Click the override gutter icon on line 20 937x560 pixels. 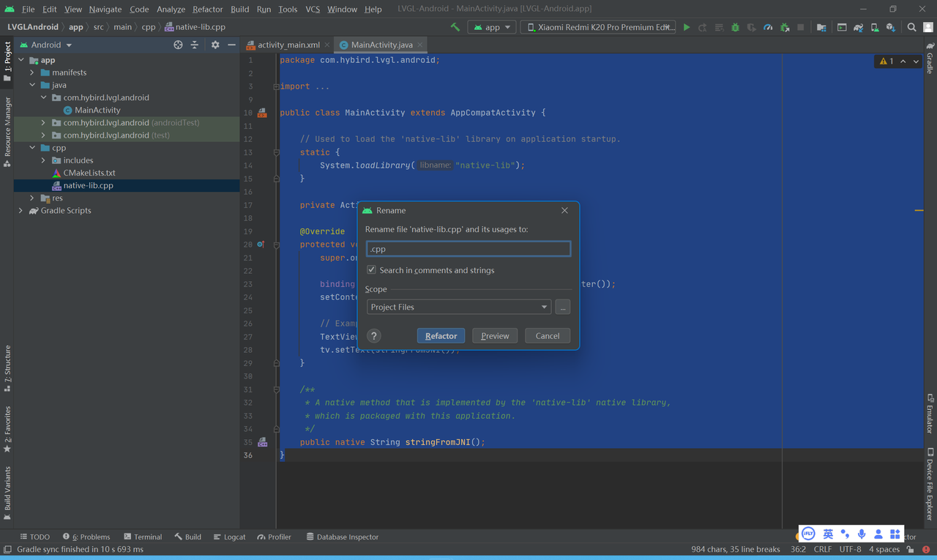261,244
